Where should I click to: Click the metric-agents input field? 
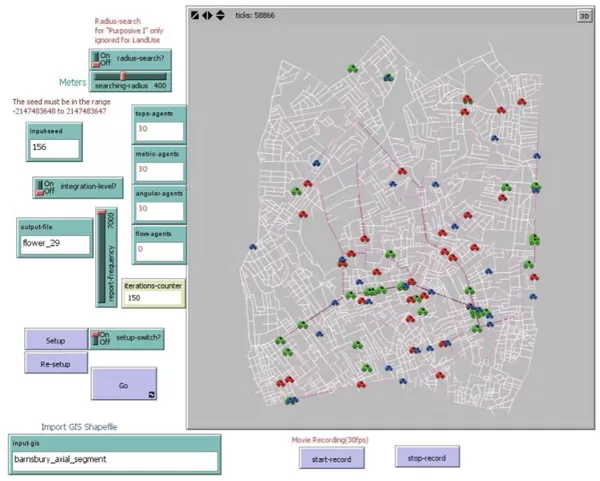click(x=159, y=171)
